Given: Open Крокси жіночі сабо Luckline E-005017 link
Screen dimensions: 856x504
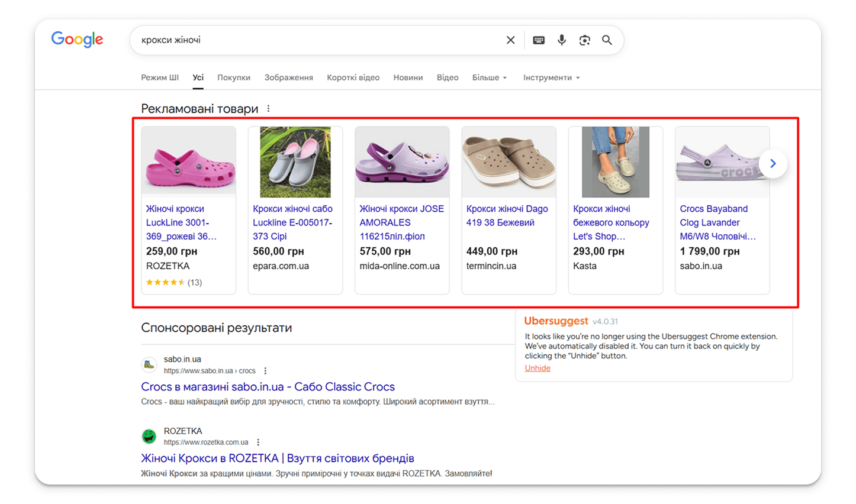Looking at the screenshot, I should [x=293, y=222].
